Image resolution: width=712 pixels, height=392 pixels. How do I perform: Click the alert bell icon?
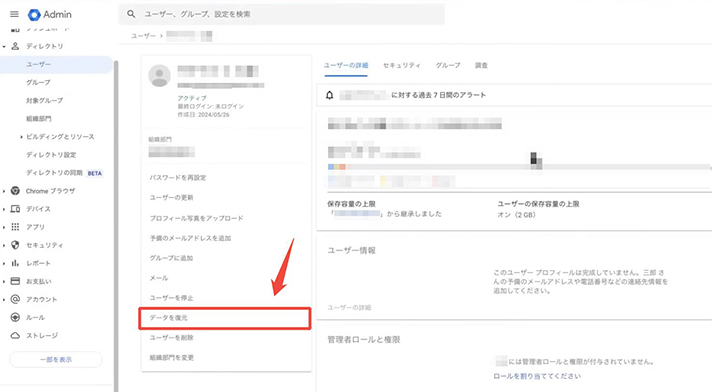click(x=330, y=95)
